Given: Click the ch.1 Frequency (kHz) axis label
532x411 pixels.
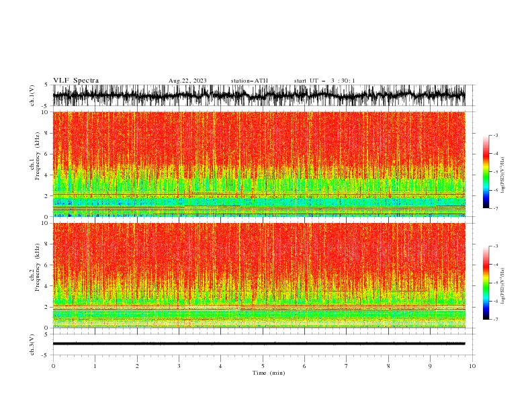Looking at the screenshot, I should pos(35,156).
